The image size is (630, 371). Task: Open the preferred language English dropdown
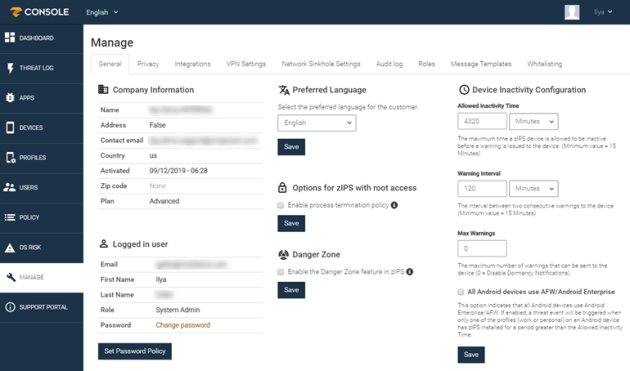tap(317, 123)
